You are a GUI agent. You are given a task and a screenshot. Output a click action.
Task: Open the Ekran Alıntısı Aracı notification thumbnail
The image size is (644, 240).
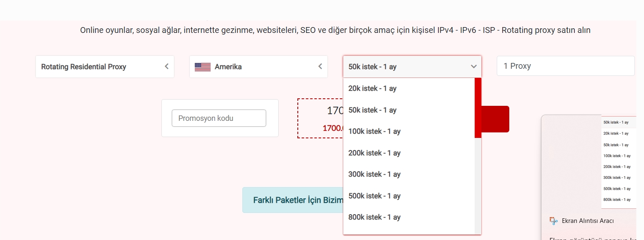point(619,162)
